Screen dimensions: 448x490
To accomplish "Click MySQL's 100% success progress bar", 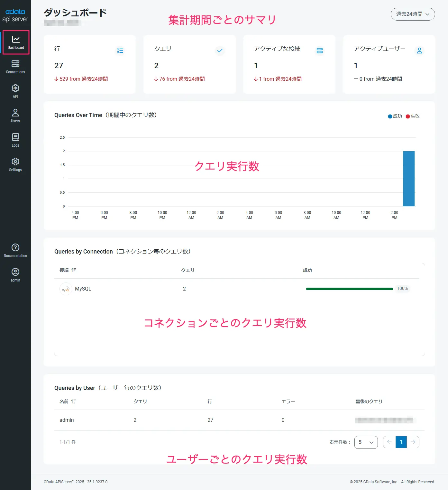I will (x=349, y=289).
